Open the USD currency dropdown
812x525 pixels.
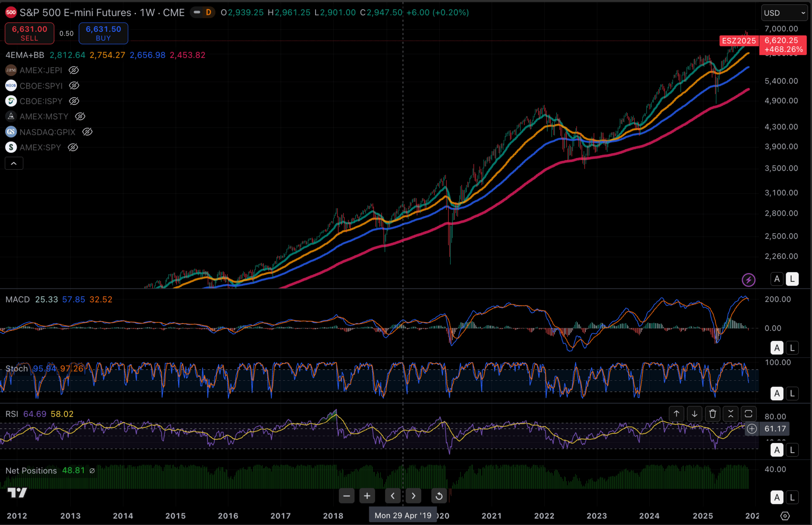tap(785, 13)
